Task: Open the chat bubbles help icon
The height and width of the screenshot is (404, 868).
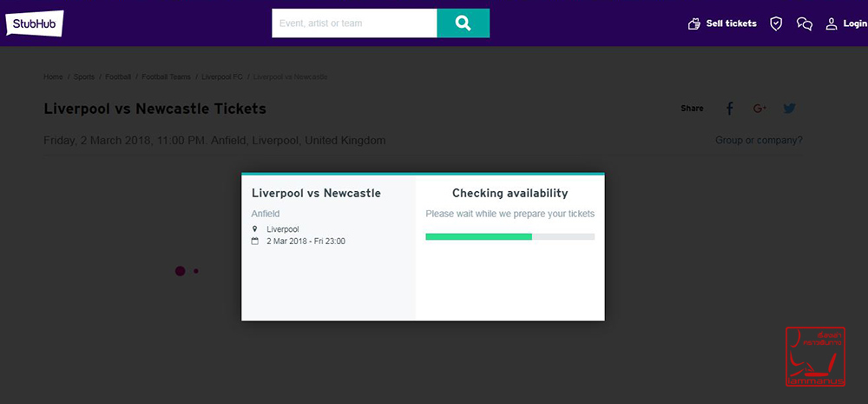Action: click(805, 23)
